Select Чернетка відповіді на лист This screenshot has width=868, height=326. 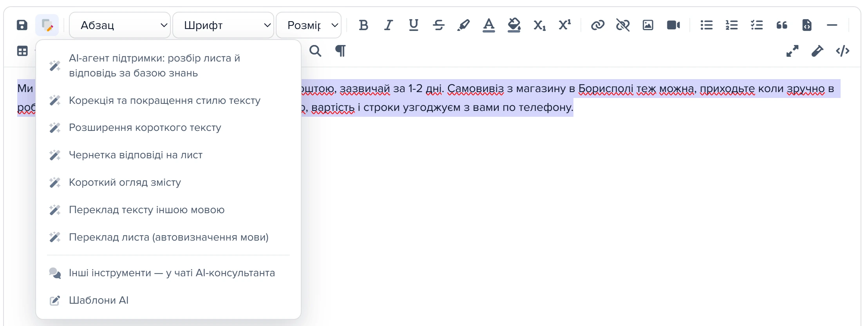click(168, 155)
